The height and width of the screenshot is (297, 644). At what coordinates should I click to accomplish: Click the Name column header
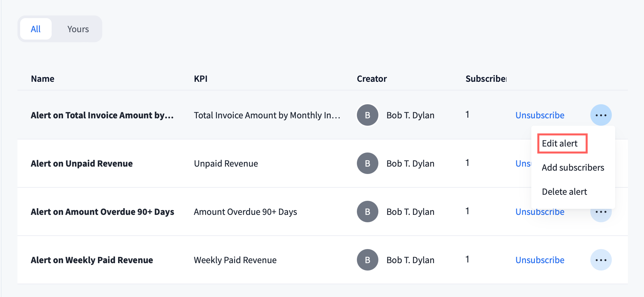coord(43,79)
